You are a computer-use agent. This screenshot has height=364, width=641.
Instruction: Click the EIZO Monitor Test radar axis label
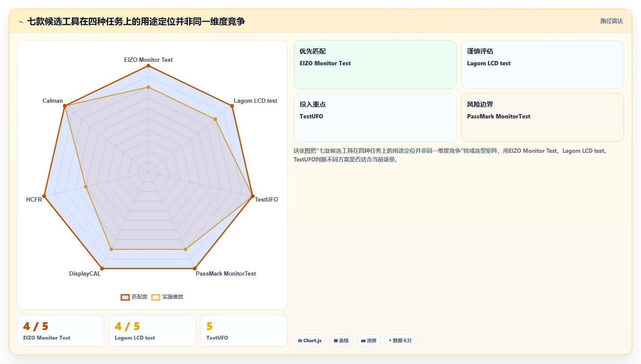pyautogui.click(x=148, y=60)
